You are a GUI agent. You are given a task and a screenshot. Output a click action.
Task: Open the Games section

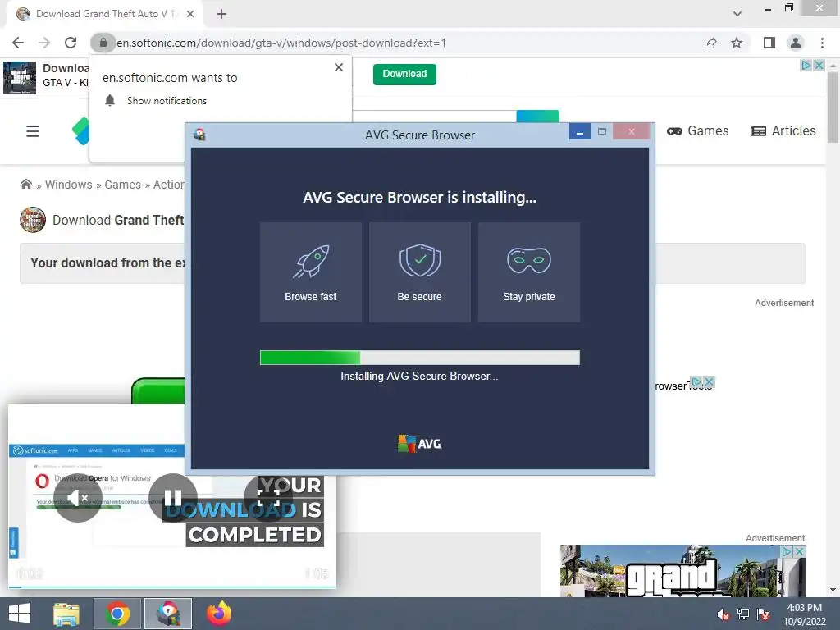pyautogui.click(x=697, y=131)
